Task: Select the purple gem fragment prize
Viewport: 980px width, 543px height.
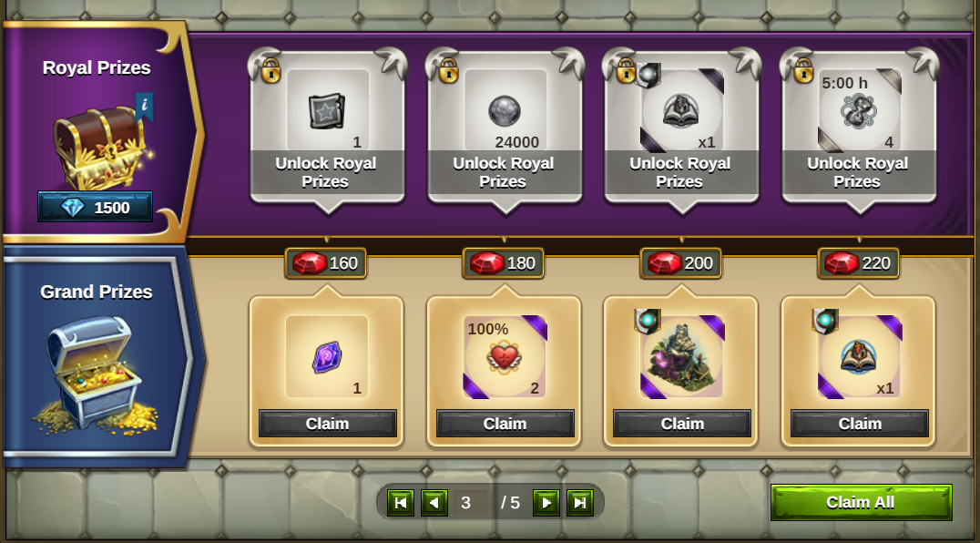Action: 326,357
